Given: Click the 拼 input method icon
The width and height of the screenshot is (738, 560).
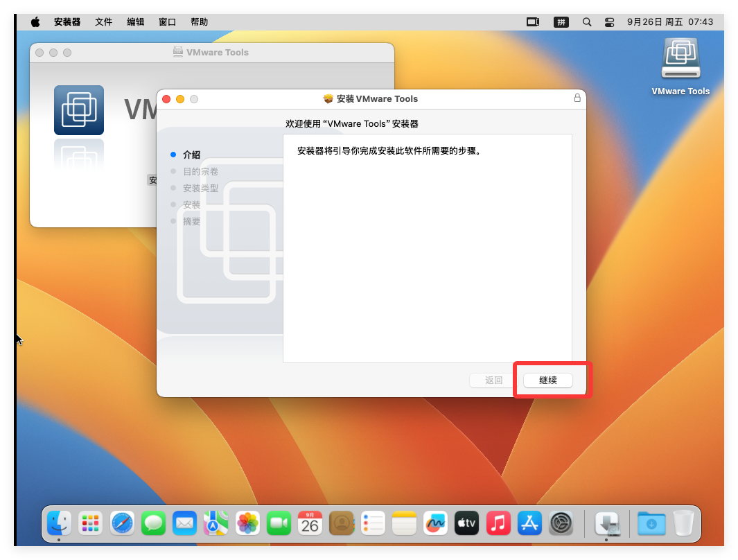Looking at the screenshot, I should (561, 21).
